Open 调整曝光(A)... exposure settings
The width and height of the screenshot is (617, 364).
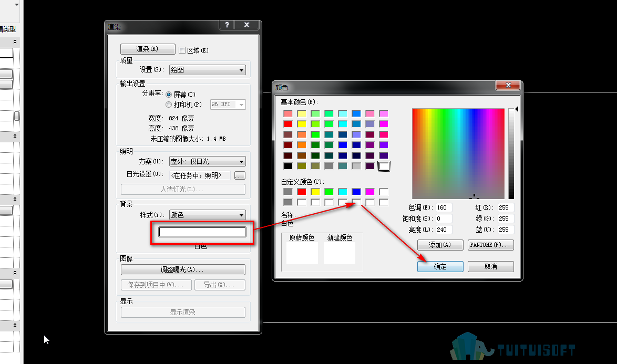(x=183, y=269)
